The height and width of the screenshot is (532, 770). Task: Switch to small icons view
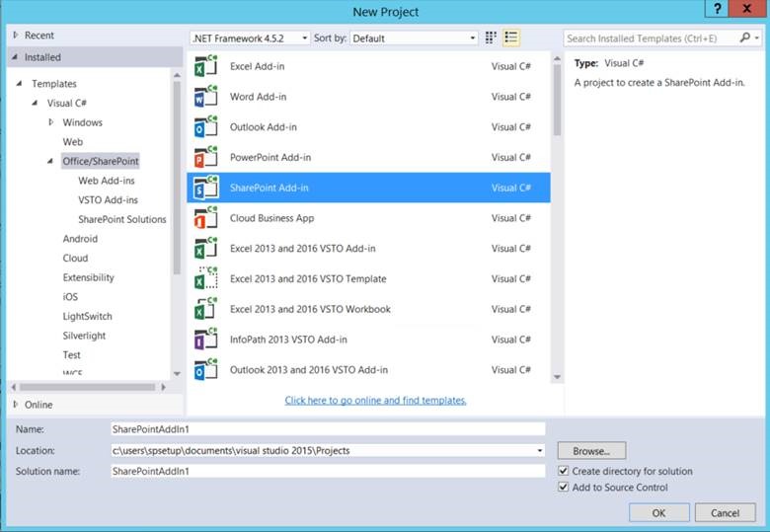[491, 38]
